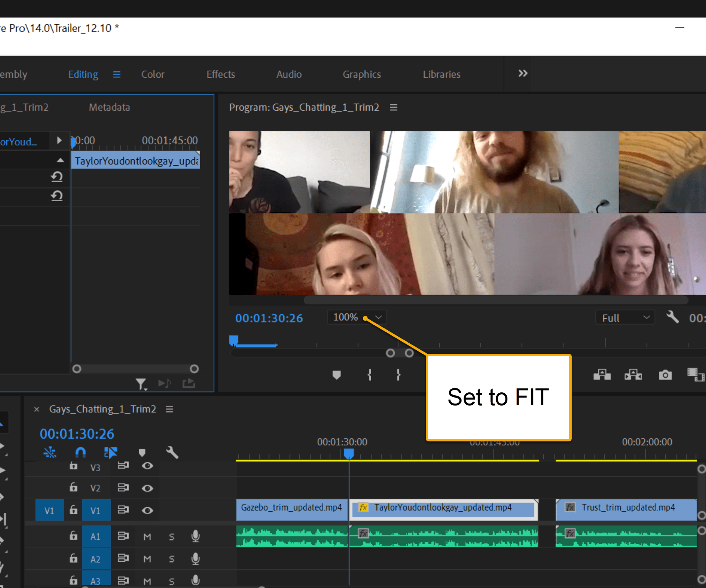Image resolution: width=706 pixels, height=588 pixels.
Task: Open the Program panel hamburger menu
Action: click(393, 107)
